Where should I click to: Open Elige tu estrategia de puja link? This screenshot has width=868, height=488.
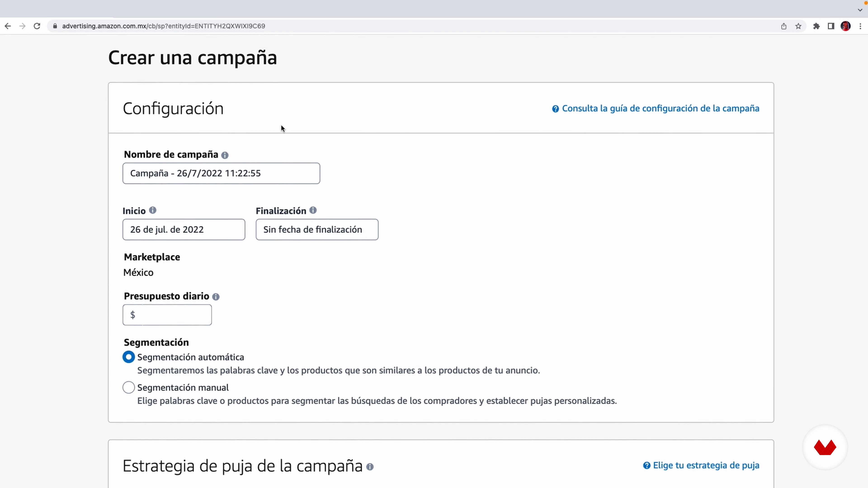pos(706,465)
